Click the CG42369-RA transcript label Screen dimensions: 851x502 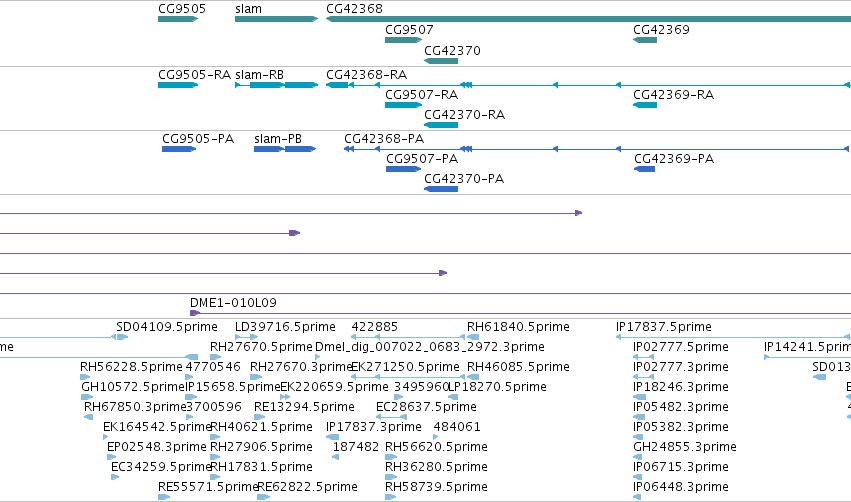point(673,95)
